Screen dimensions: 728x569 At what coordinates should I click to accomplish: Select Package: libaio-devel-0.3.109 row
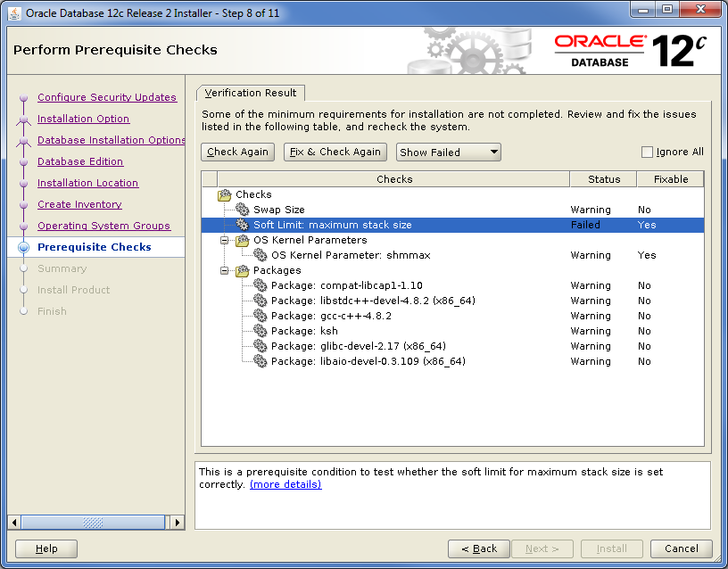[452, 361]
